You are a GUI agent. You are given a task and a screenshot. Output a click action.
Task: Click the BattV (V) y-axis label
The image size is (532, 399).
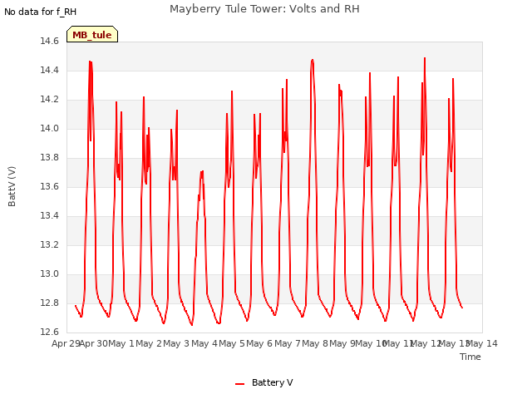pos(12,186)
